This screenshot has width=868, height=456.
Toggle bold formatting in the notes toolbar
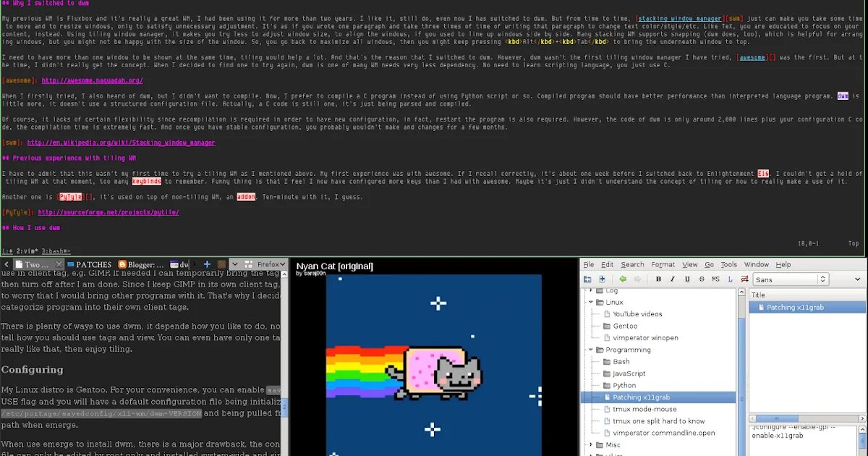pos(658,279)
